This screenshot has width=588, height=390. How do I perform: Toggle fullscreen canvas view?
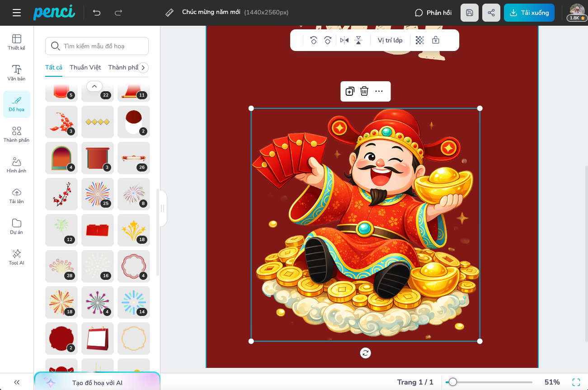tap(576, 382)
